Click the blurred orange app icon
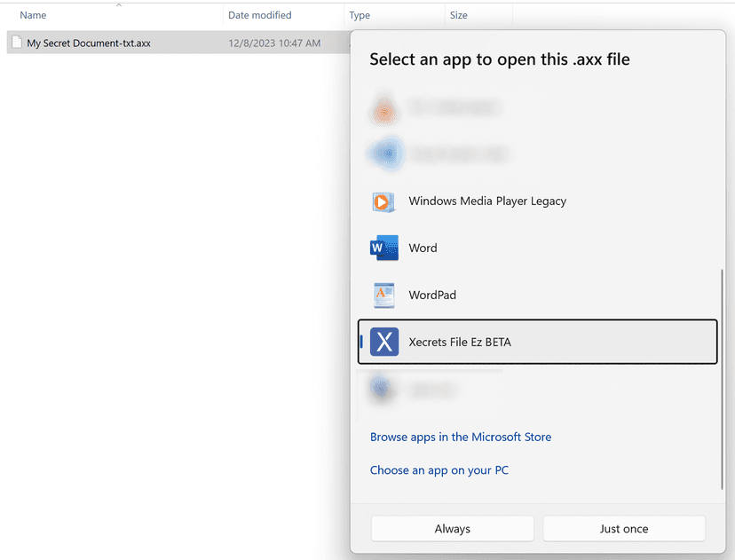This screenshot has height=560, width=735. pyautogui.click(x=383, y=110)
